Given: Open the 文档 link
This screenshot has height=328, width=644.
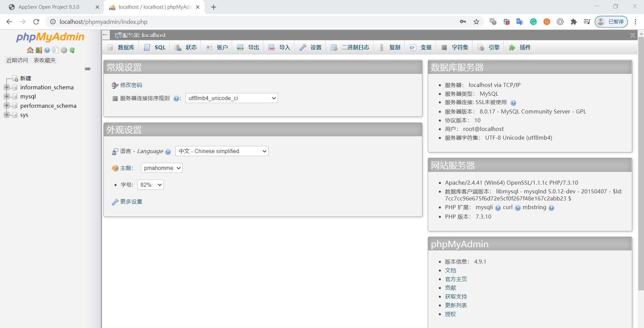Looking at the screenshot, I should (450, 270).
